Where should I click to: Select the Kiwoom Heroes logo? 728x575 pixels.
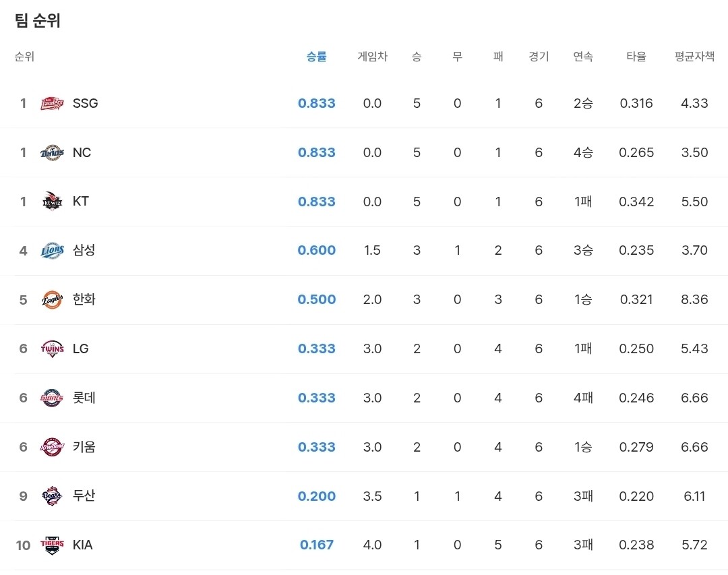[x=52, y=447]
